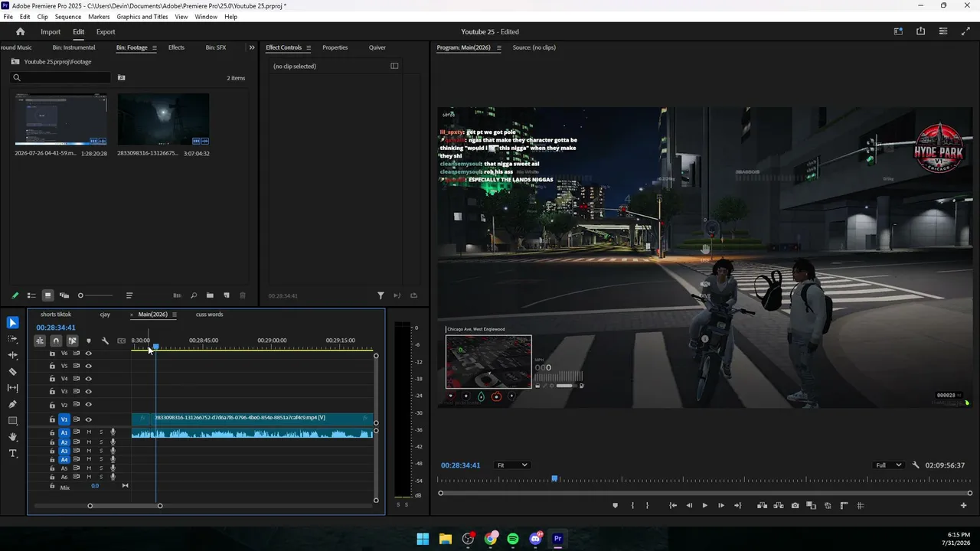Mute audio track A1
This screenshot has height=551, width=980.
89,432
